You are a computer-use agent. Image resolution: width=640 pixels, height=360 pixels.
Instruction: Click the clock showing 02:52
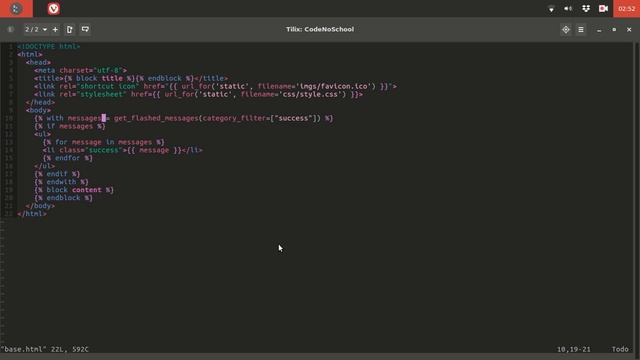627,9
